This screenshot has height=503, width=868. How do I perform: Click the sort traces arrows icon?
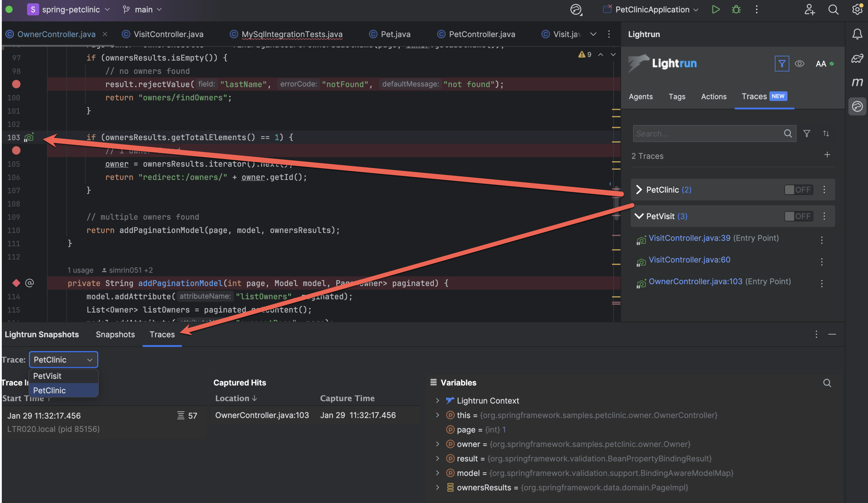[826, 134]
